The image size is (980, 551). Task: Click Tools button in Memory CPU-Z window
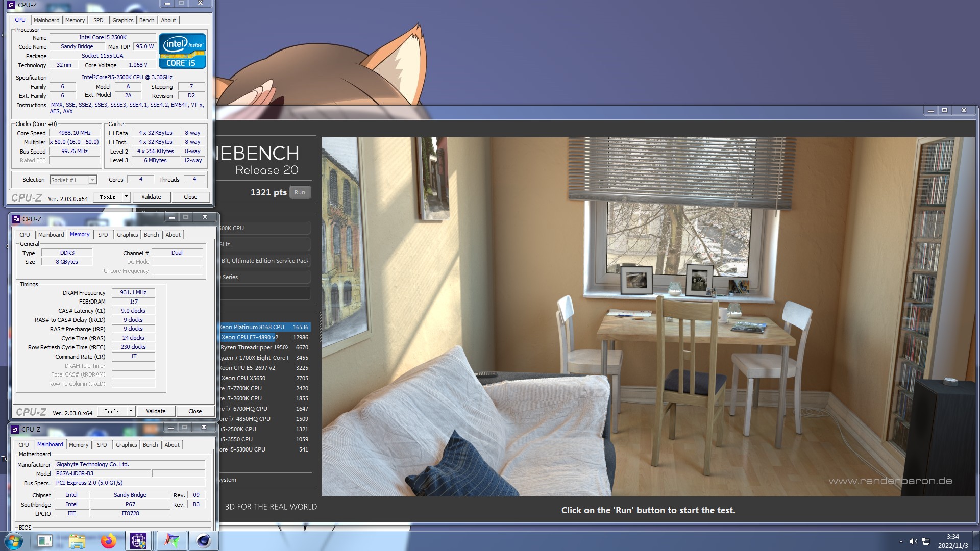112,411
